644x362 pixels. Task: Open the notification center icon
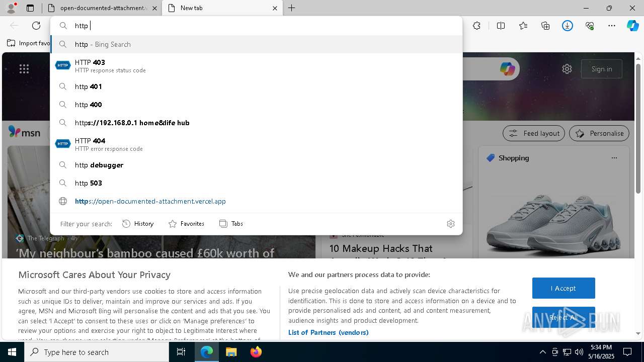click(627, 352)
